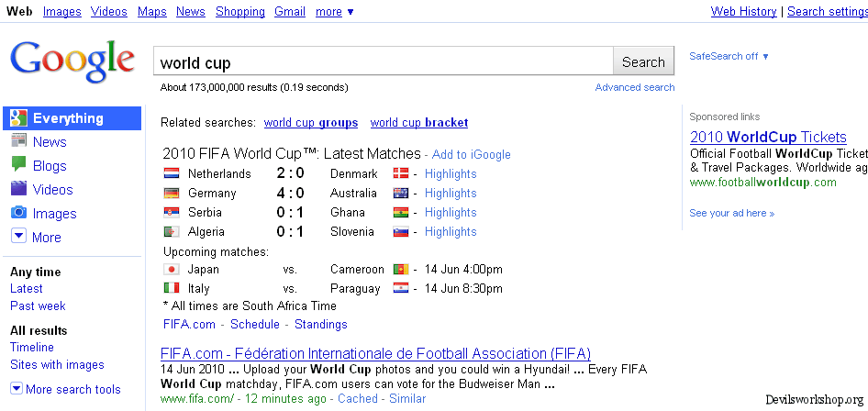Select Sites with images view
Image resolution: width=868 pixels, height=411 pixels.
[x=57, y=365]
